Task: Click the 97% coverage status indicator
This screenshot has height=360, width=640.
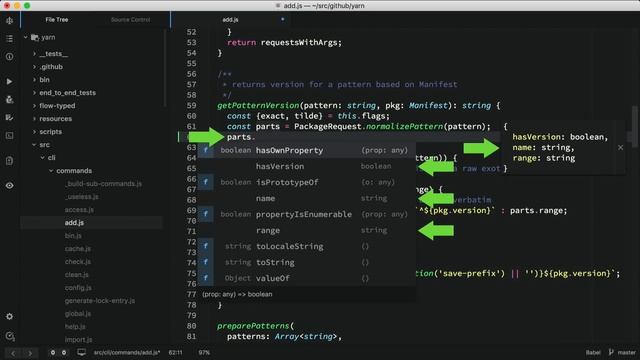Action: [204, 352]
